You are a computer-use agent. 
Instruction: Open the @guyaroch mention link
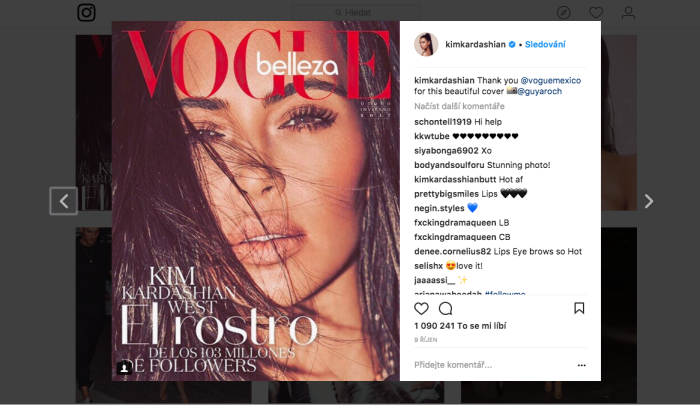[539, 91]
